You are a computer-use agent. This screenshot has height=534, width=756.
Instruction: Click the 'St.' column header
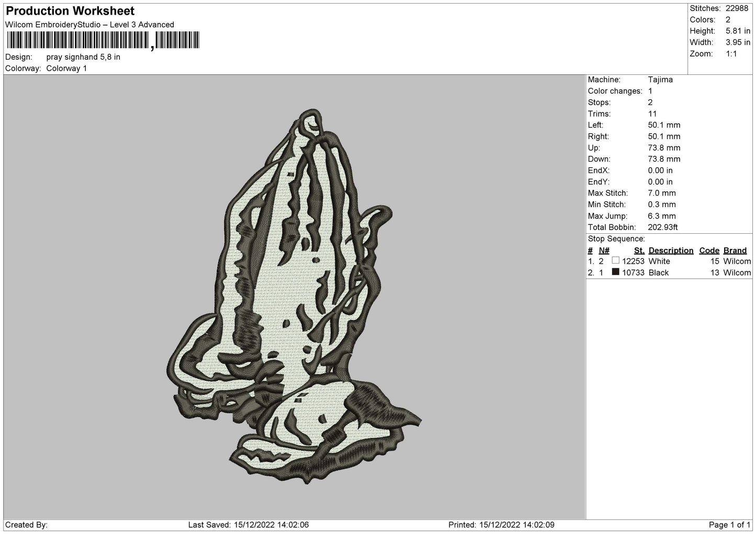point(639,251)
